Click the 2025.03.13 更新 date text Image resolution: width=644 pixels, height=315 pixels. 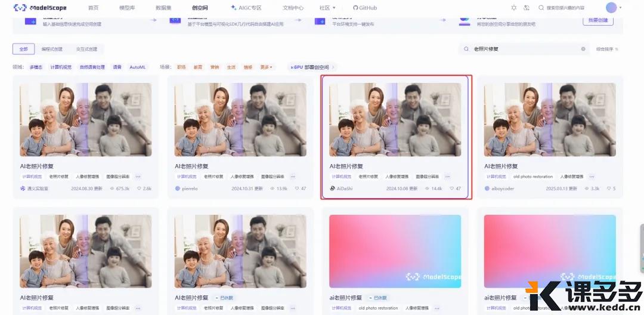click(562, 189)
